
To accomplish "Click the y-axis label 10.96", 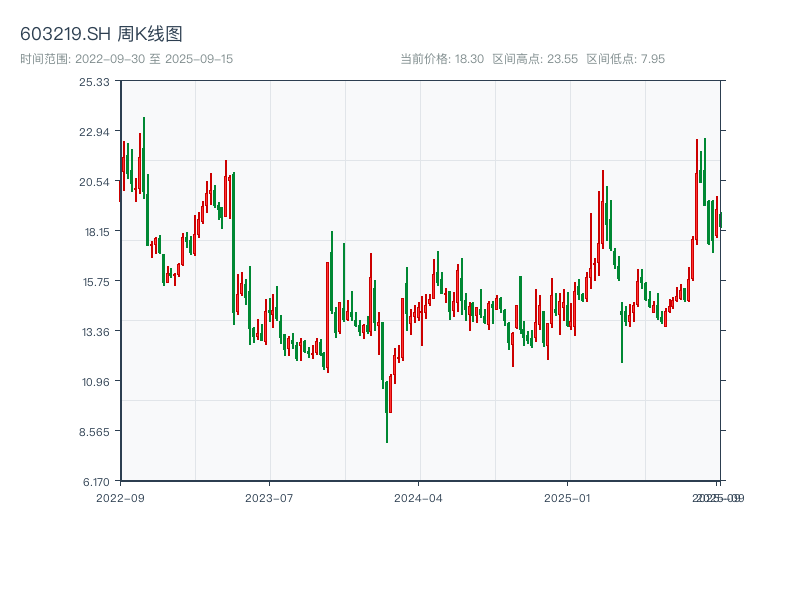I will tap(95, 382).
